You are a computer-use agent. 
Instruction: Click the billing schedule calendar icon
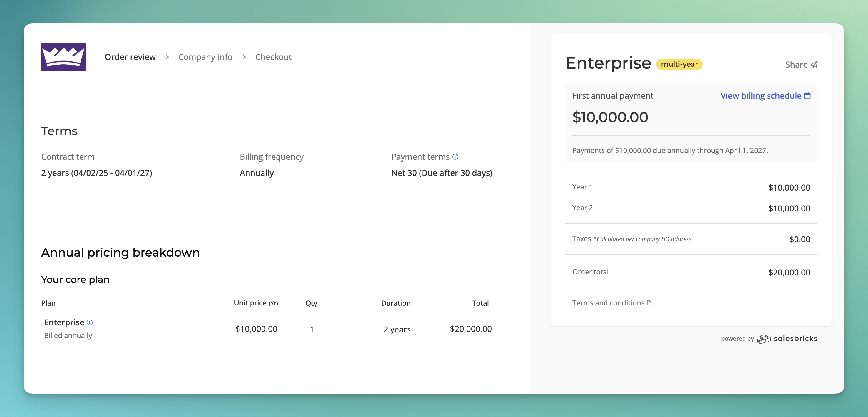[x=807, y=96]
